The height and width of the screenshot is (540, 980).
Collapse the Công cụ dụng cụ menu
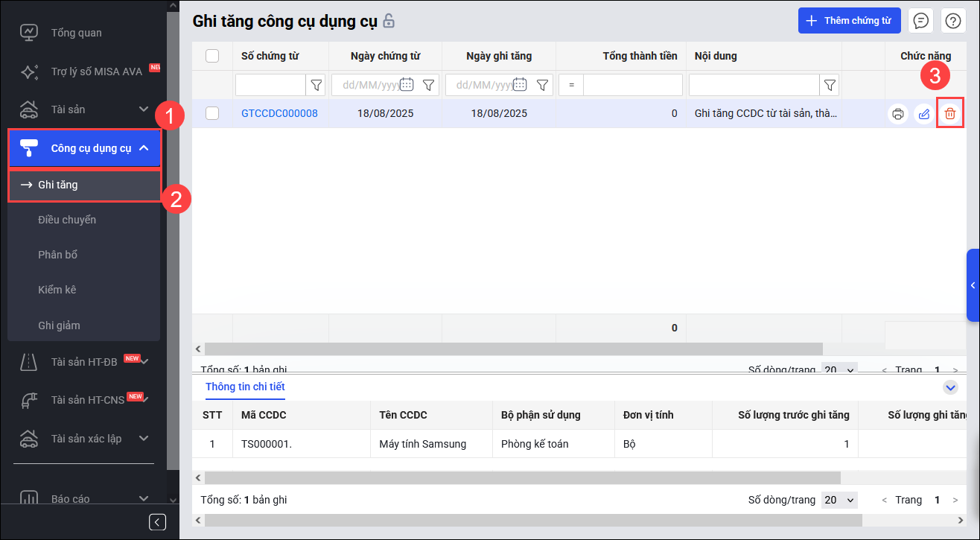pos(144,148)
